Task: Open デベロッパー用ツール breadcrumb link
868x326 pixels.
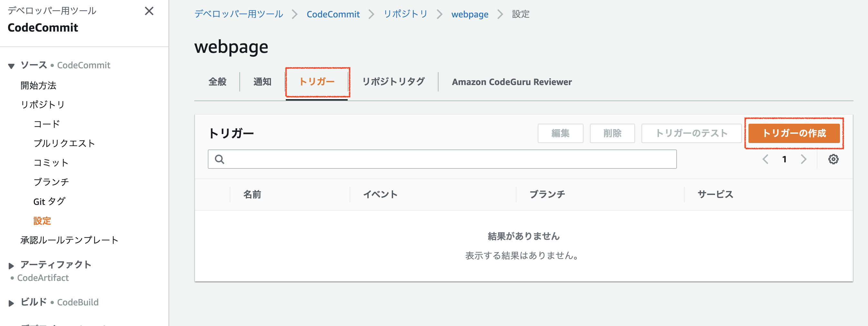Action: pos(238,14)
